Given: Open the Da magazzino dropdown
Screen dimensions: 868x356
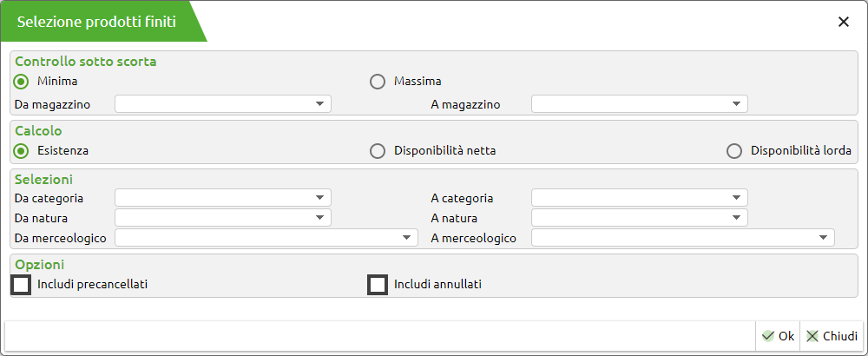Looking at the screenshot, I should point(319,104).
